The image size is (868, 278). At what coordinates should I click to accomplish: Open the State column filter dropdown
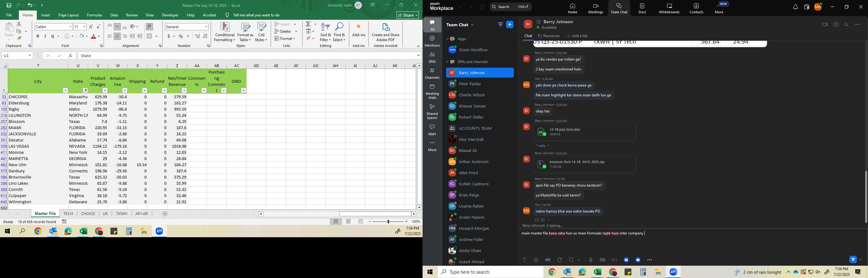[x=85, y=91]
